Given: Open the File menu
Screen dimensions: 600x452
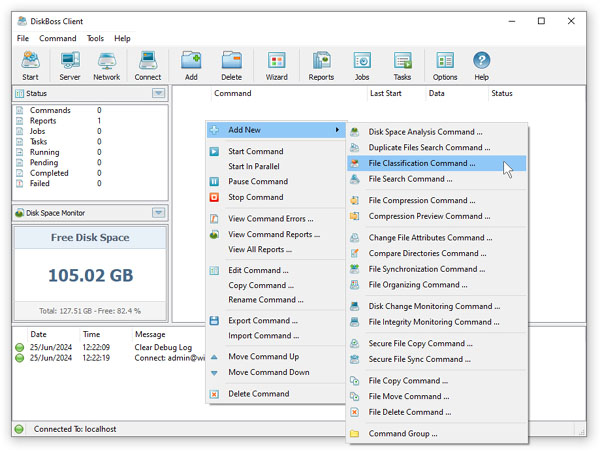Looking at the screenshot, I should pos(23,38).
